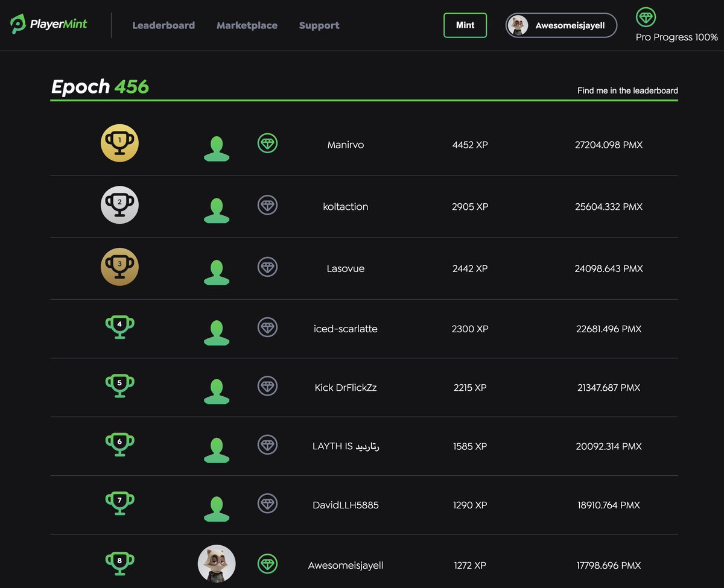Click Awesomeisjayell's raccoon avatar in row 8
The image size is (724, 588).
click(x=217, y=564)
